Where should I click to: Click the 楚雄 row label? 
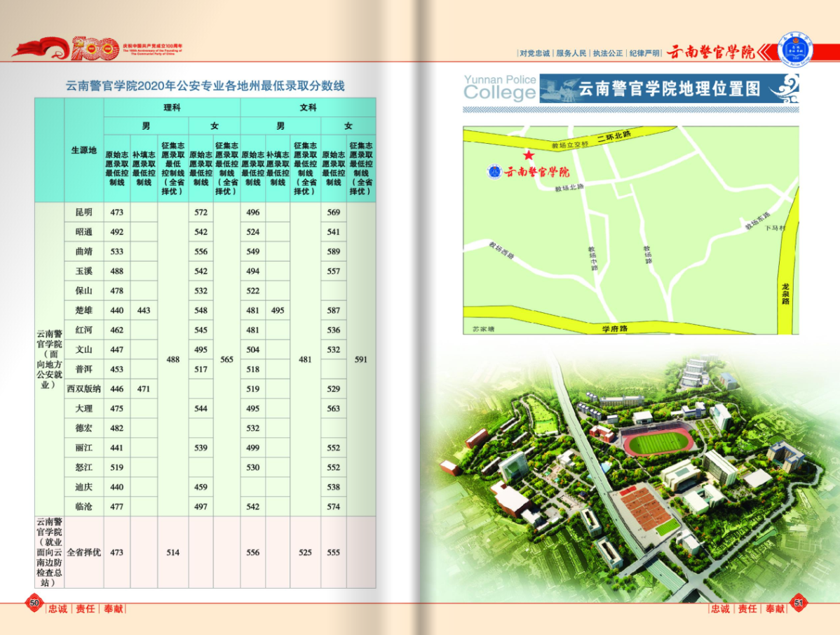click(84, 310)
